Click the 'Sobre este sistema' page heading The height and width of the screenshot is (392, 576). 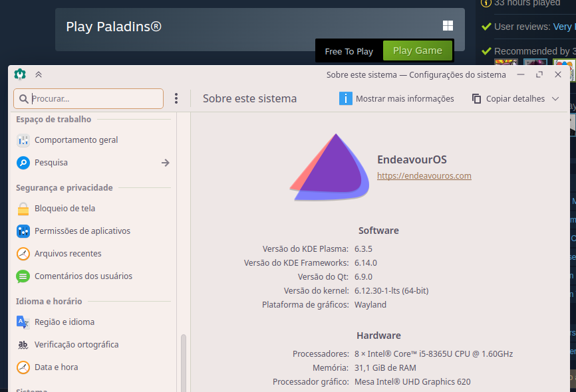click(250, 99)
